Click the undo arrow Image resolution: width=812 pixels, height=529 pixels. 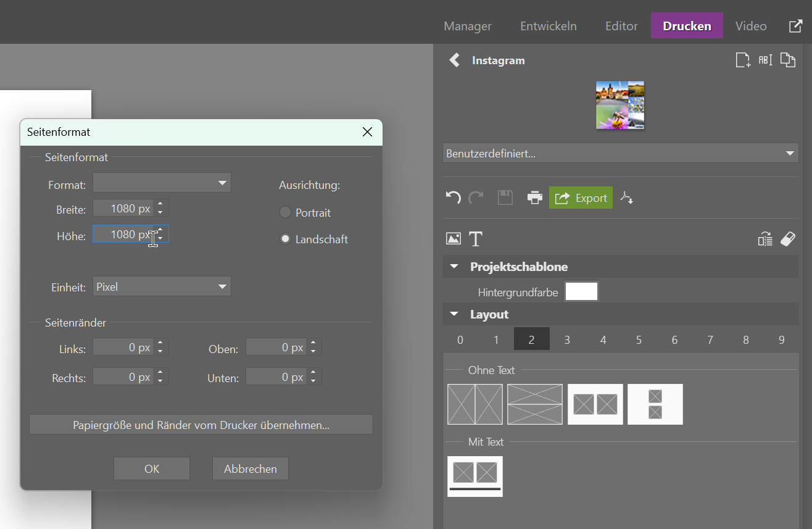click(453, 198)
